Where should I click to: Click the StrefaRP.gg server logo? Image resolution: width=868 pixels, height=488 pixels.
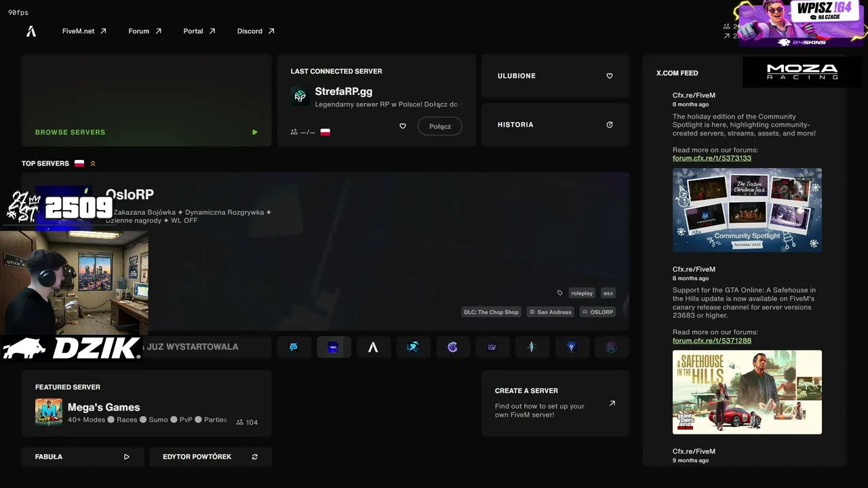click(300, 96)
